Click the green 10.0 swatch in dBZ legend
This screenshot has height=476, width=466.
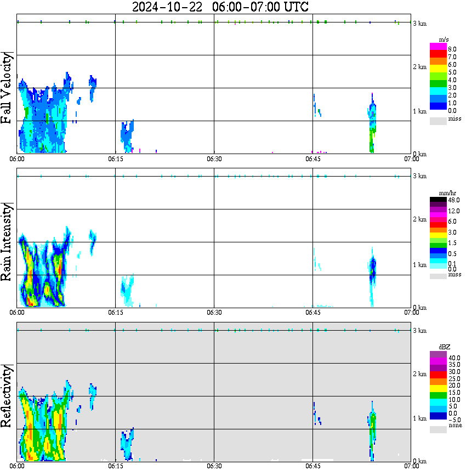click(438, 395)
